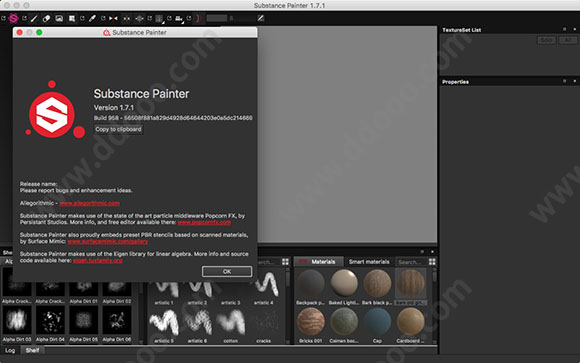Viewport: 580px width, 363px height.
Task: Open the camera options dropdown icon
Action: (x=179, y=19)
